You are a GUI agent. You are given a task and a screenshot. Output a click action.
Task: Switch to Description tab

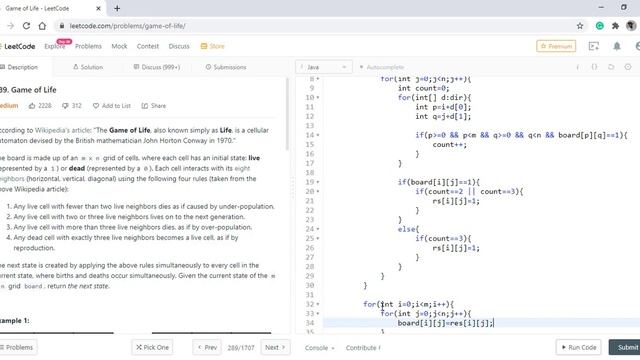pos(19,67)
